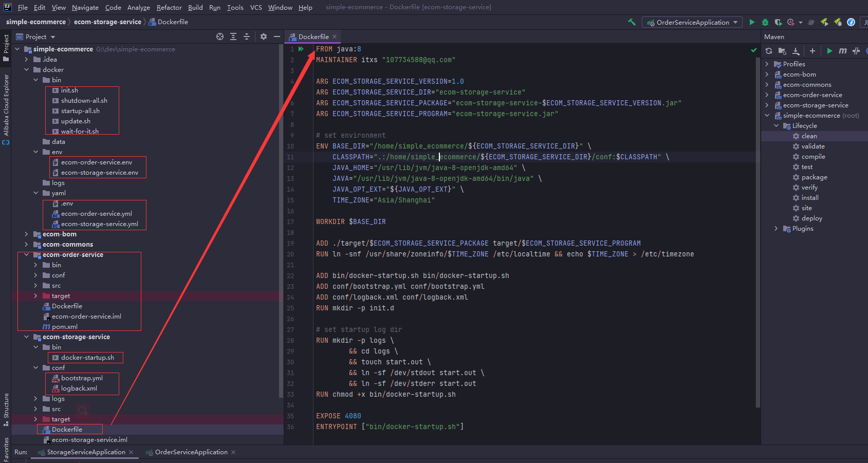
Task: Run OrderServiceApplication with the green play button
Action: (x=752, y=22)
